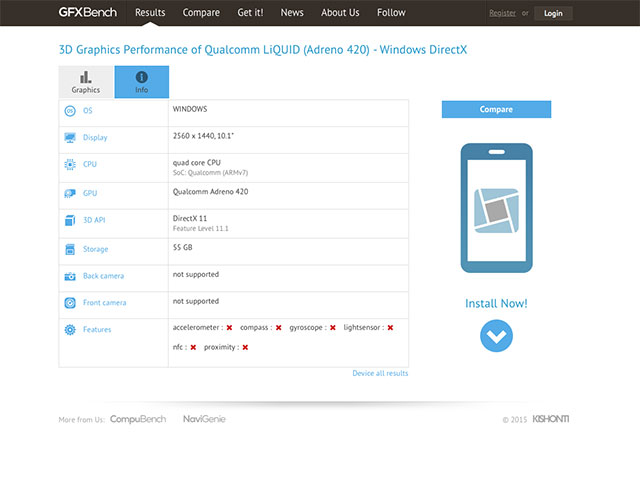Click the '3D API' row label
This screenshot has width=640, height=480.
pos(94,220)
